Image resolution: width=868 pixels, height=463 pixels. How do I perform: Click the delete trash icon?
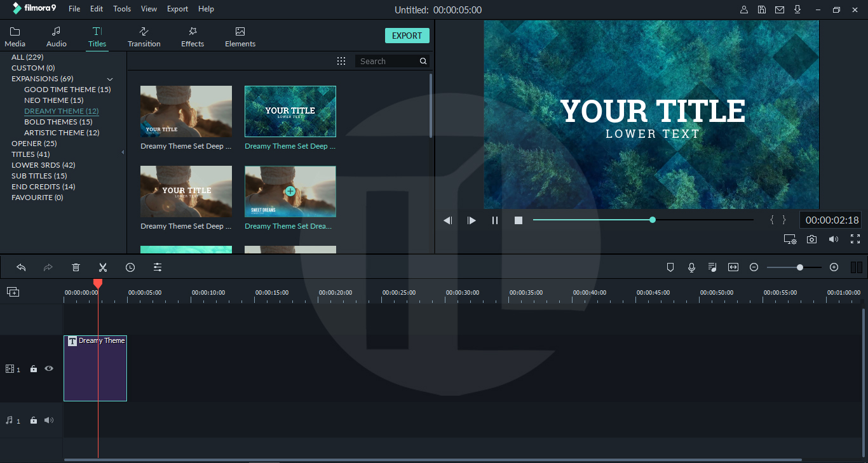(x=76, y=267)
